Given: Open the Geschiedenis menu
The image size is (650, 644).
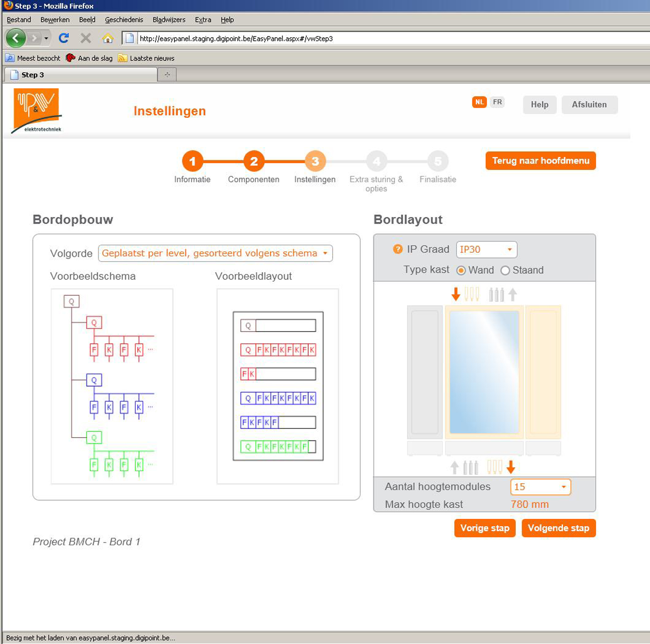Looking at the screenshot, I should 124,20.
